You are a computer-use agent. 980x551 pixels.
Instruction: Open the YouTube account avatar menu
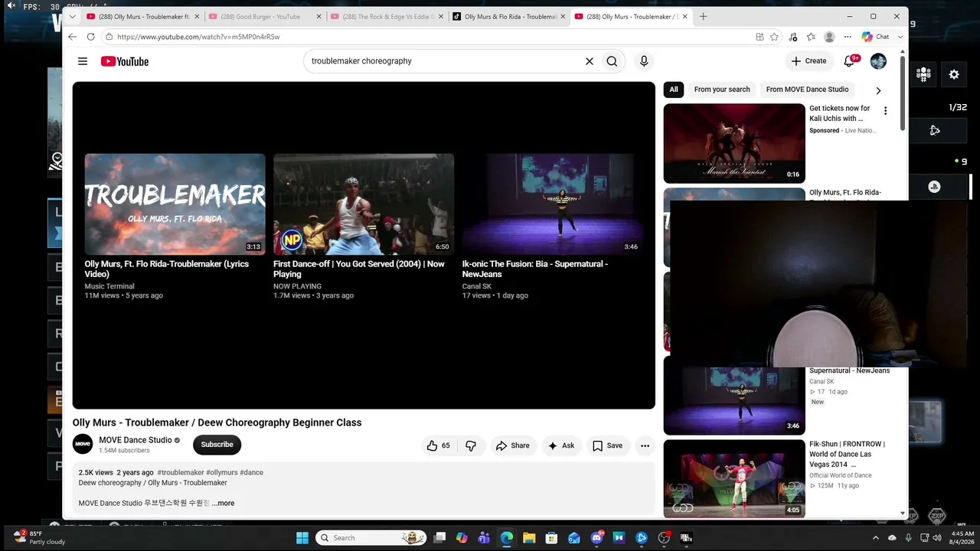coord(878,61)
